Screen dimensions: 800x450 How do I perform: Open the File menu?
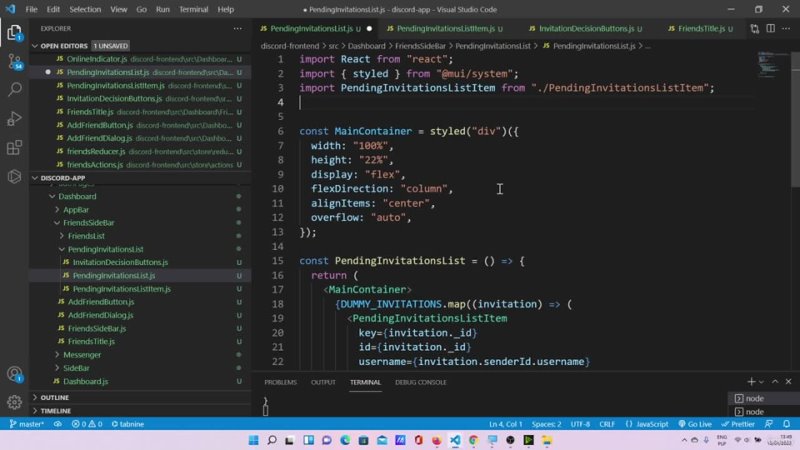pos(31,9)
